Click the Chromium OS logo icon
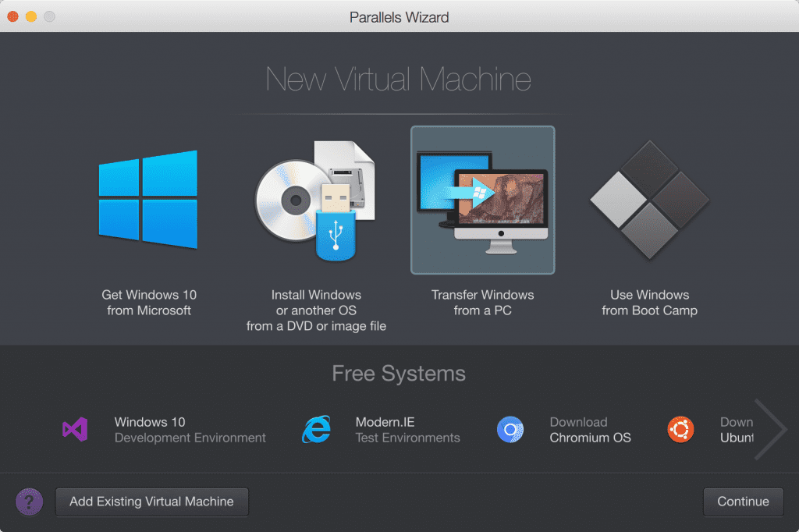799x532 pixels. (510, 430)
